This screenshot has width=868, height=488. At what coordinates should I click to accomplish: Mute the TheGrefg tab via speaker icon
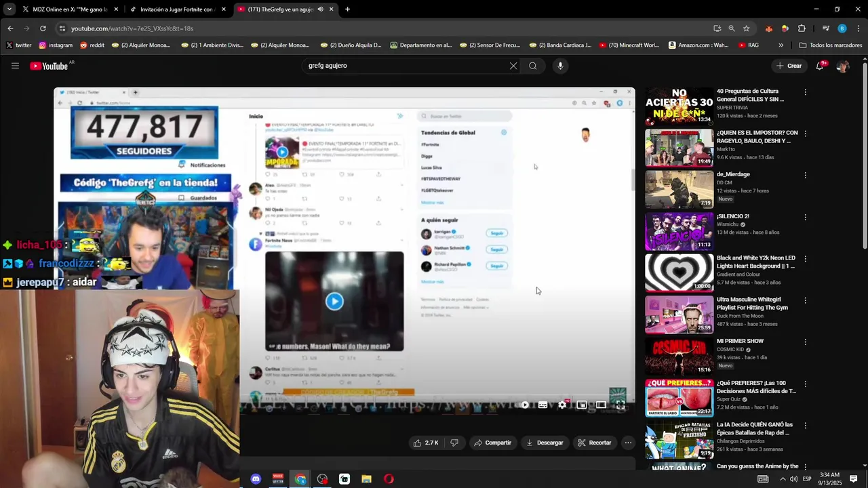pyautogui.click(x=320, y=9)
